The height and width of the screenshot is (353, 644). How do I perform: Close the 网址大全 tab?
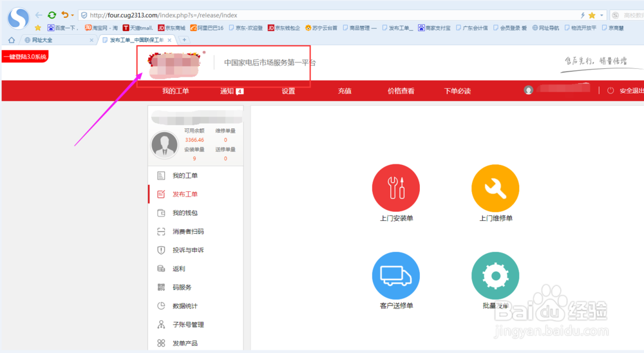point(91,41)
